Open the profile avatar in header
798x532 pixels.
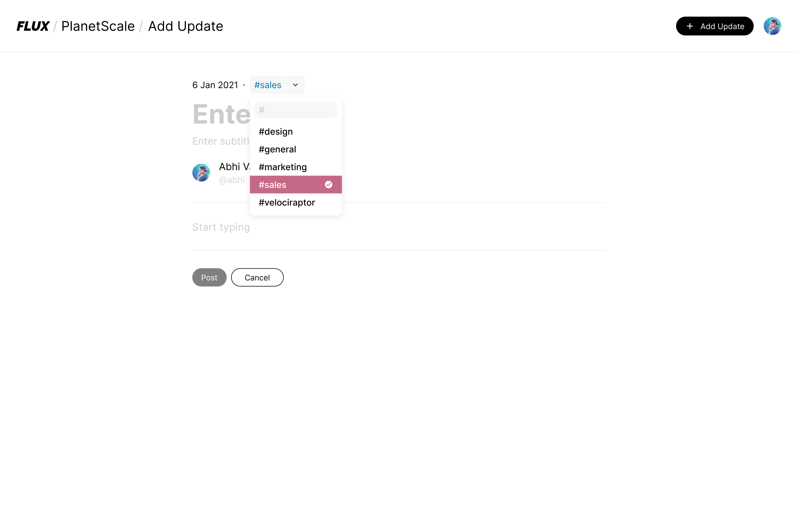tap(772, 26)
